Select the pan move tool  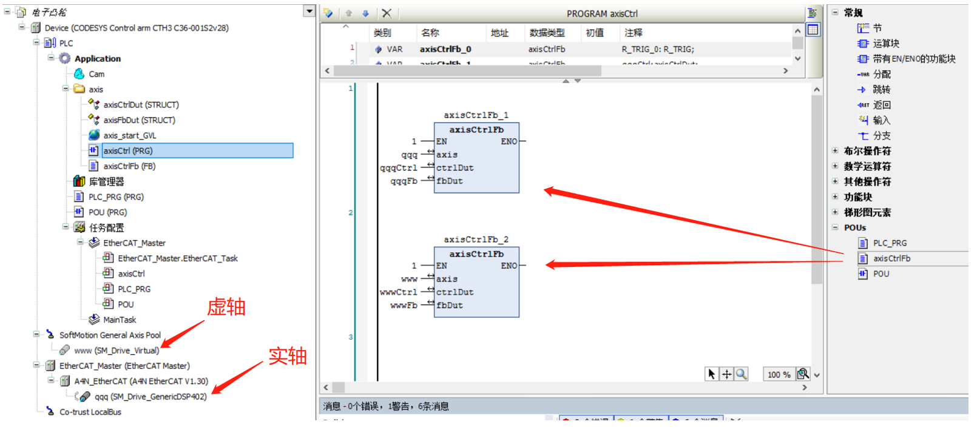point(726,374)
